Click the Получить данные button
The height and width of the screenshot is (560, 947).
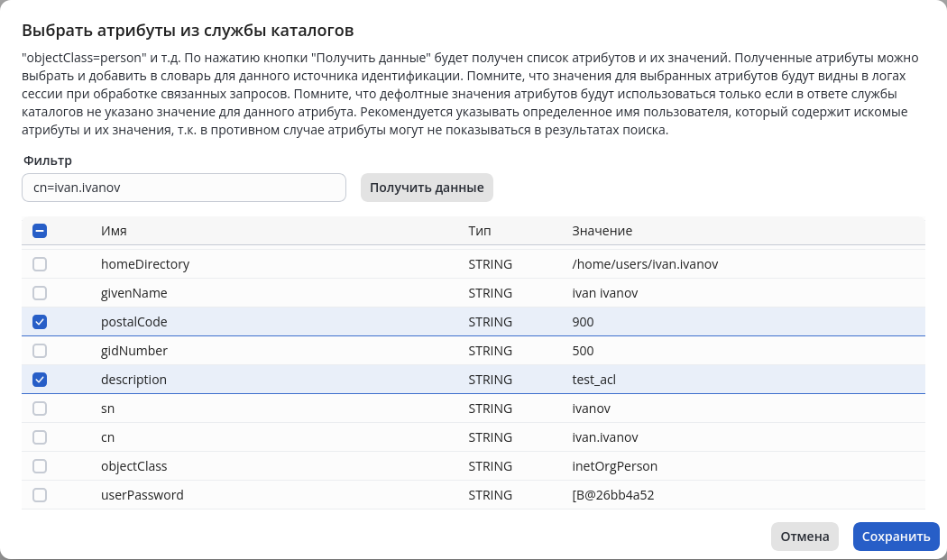(427, 188)
